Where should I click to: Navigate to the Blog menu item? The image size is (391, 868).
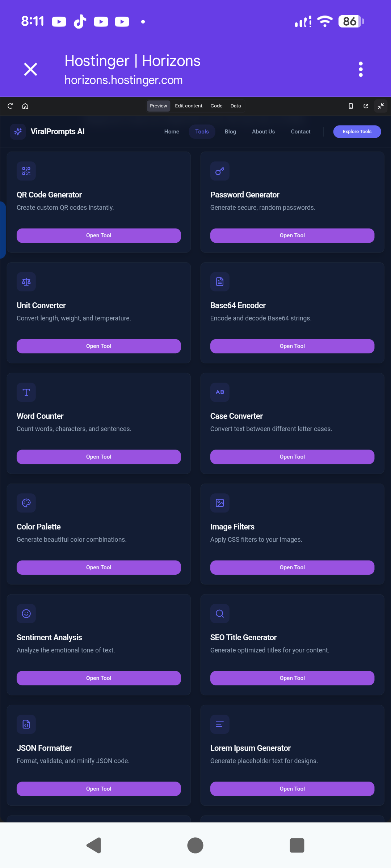pos(230,132)
